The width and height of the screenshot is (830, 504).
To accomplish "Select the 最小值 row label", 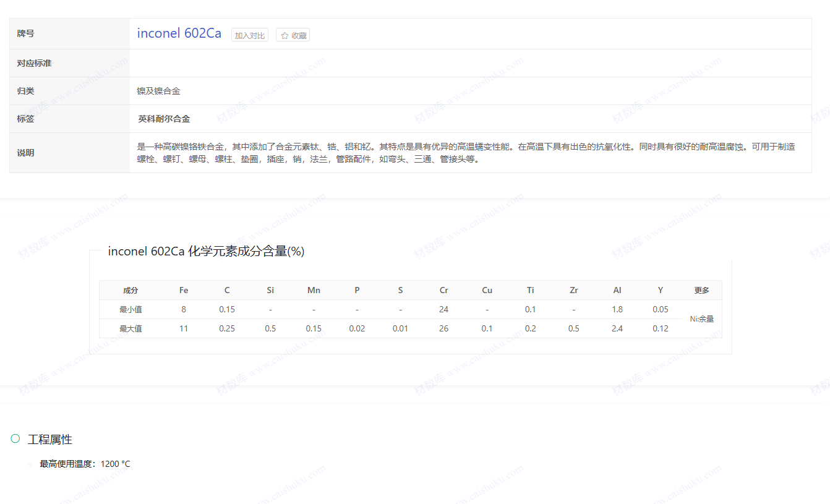I will (x=130, y=309).
